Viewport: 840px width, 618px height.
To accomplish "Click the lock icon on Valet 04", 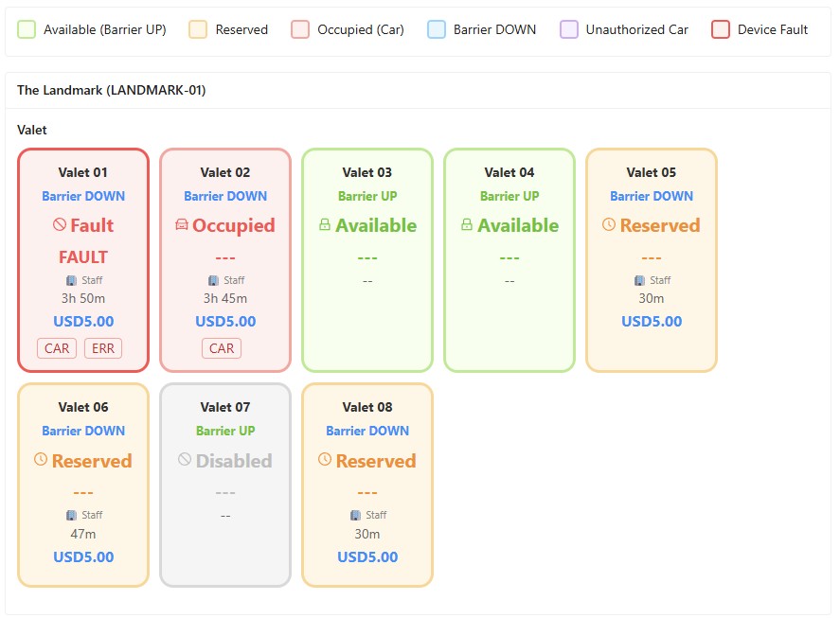I will 467,226.
